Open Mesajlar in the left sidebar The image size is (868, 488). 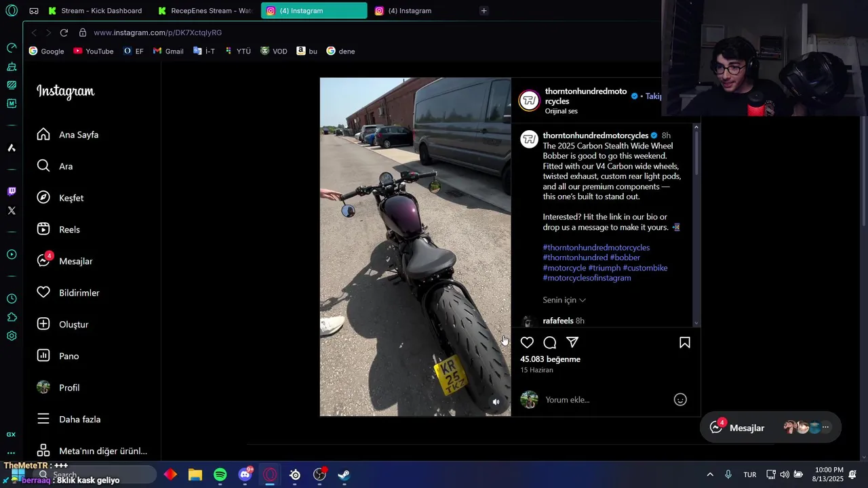(64, 261)
